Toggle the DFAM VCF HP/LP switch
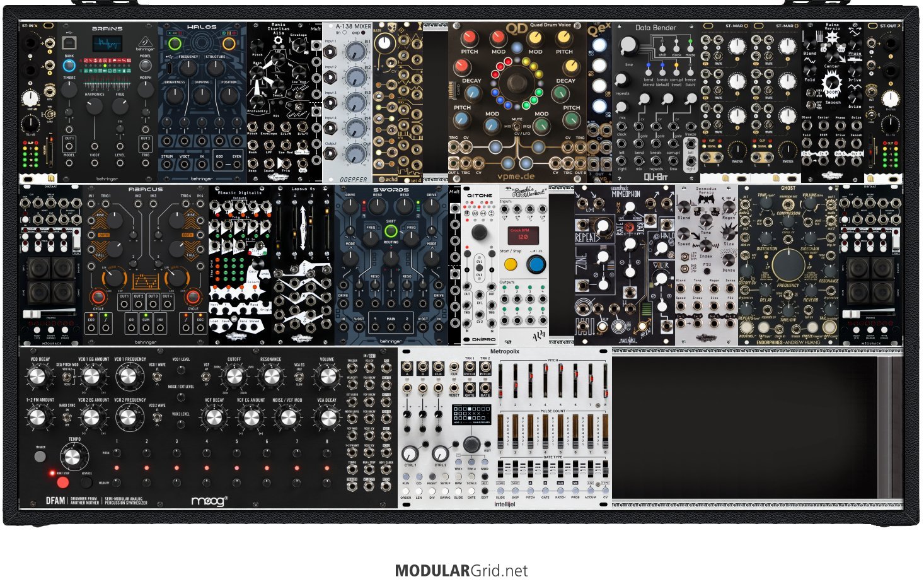Image resolution: width=924 pixels, height=584 pixels. [207, 377]
